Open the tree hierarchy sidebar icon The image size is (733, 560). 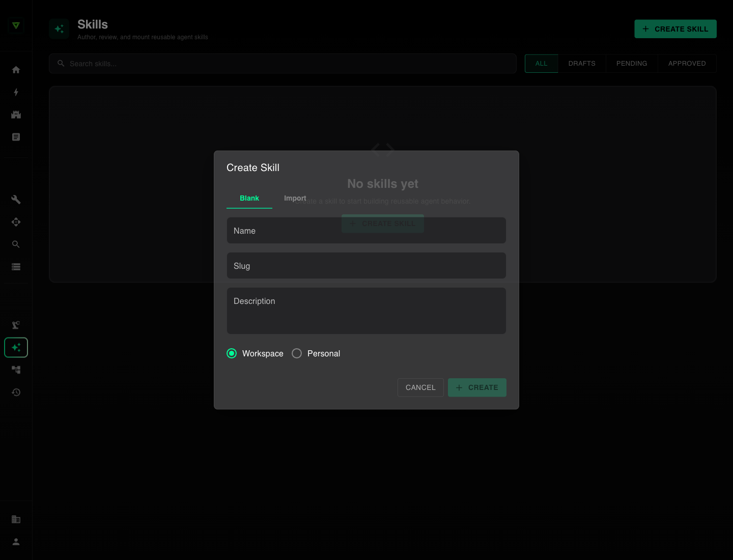16,370
